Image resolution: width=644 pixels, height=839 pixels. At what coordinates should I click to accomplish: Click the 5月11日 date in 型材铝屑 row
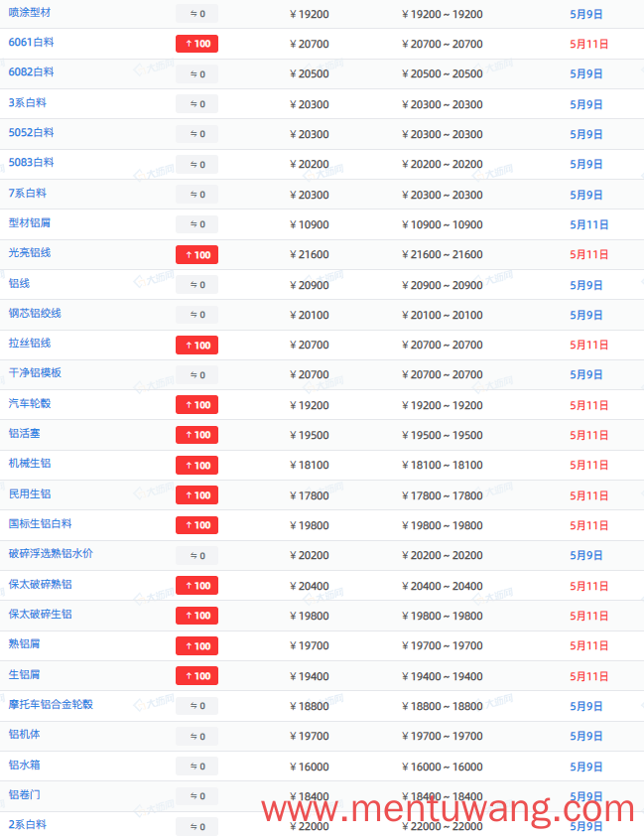pyautogui.click(x=588, y=224)
